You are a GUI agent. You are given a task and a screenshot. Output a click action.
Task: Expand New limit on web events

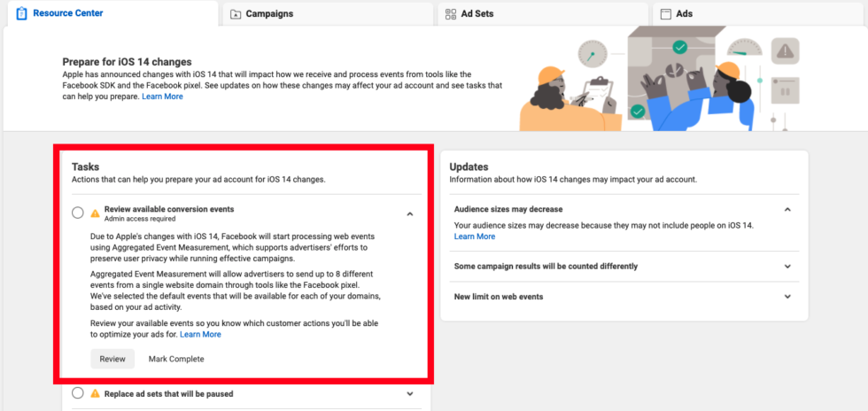pyautogui.click(x=787, y=297)
